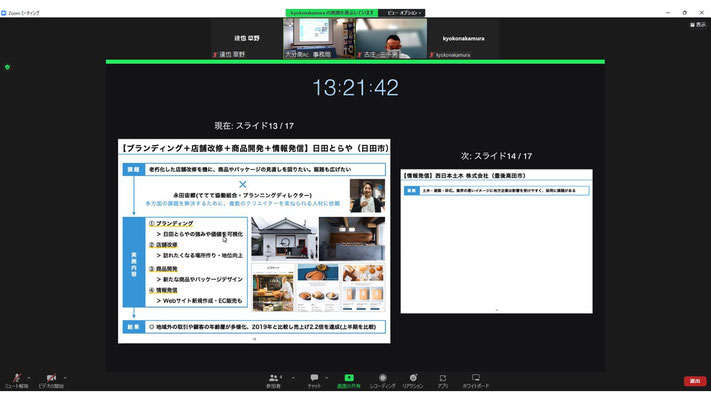Click the woman's portrait photo on slide
The width and height of the screenshot is (711, 400).
click(367, 195)
